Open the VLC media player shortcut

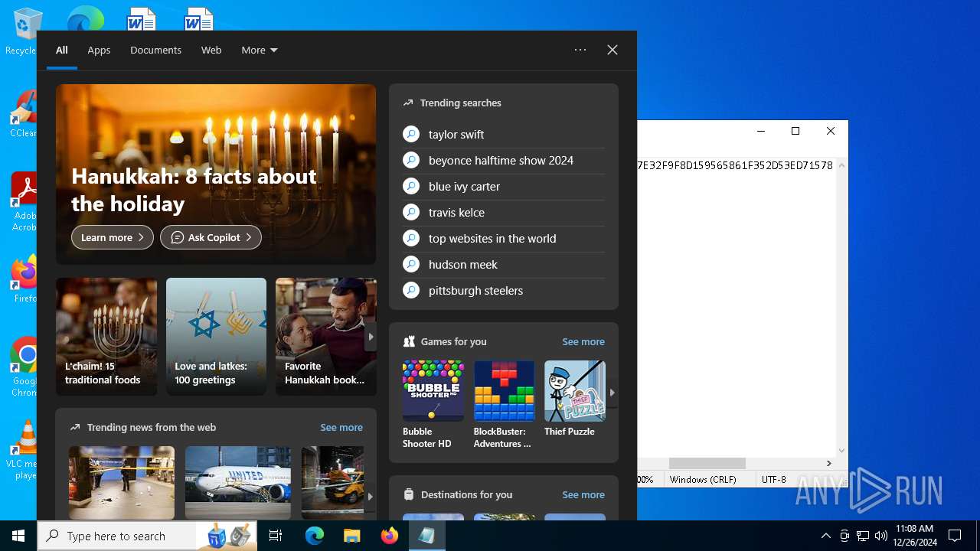coord(24,450)
